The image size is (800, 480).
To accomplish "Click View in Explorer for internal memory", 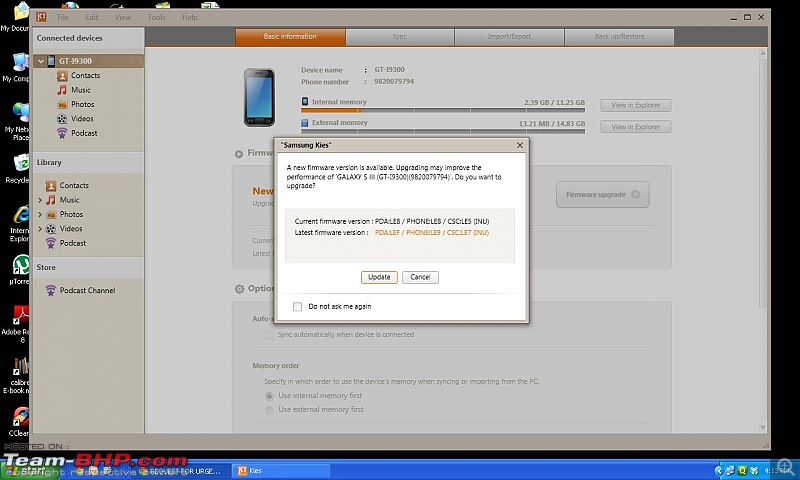I will click(x=635, y=105).
